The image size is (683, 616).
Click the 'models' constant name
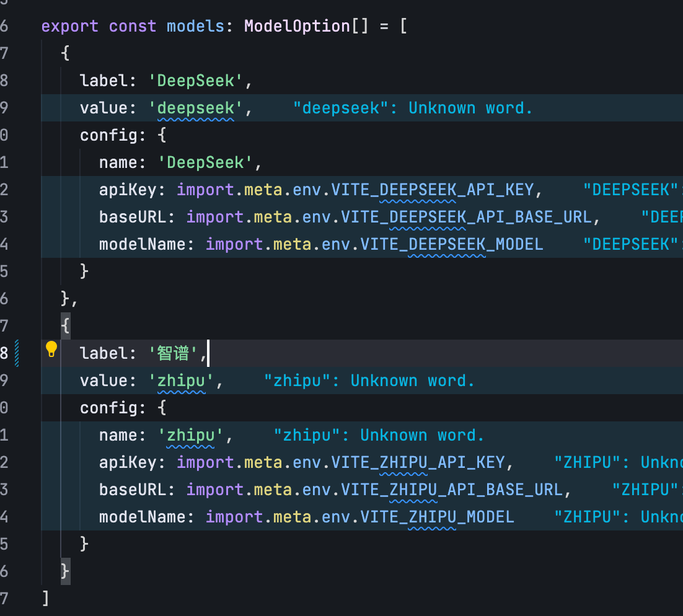click(191, 27)
